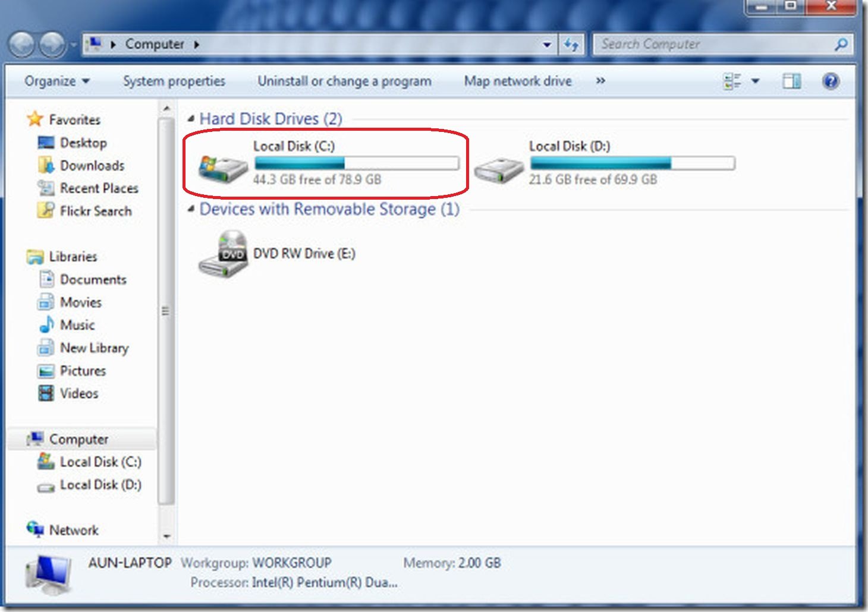Click the Hard Disk Drives (2) header
The image size is (868, 612).
click(x=271, y=119)
